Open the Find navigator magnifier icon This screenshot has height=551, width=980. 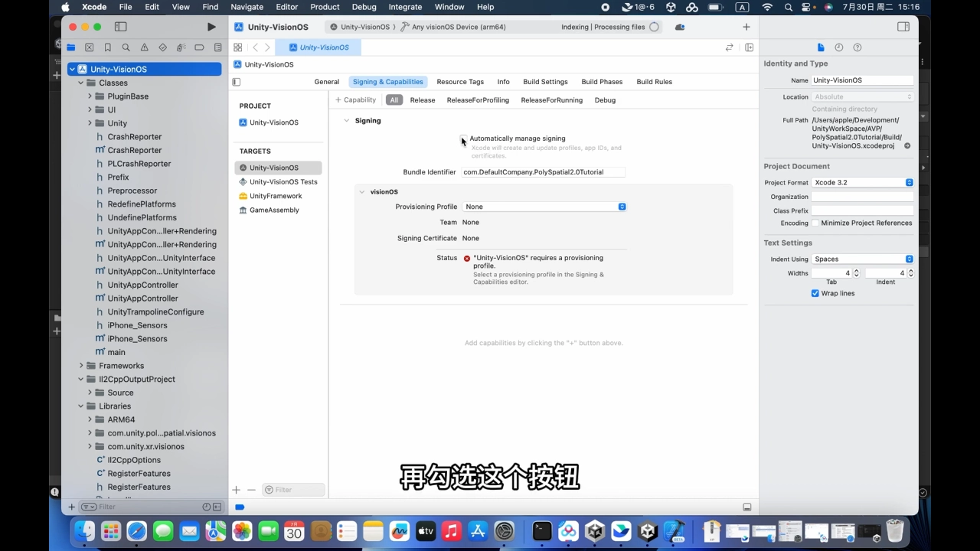pyautogui.click(x=126, y=47)
